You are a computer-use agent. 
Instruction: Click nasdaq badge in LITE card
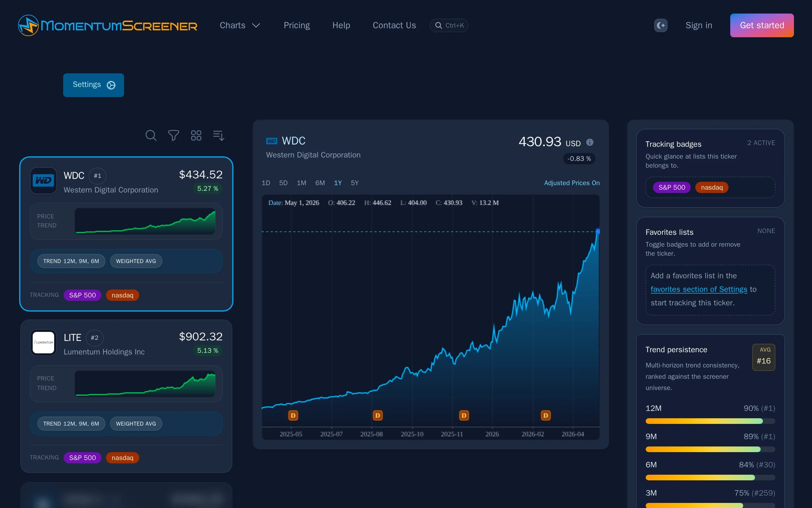coord(122,457)
